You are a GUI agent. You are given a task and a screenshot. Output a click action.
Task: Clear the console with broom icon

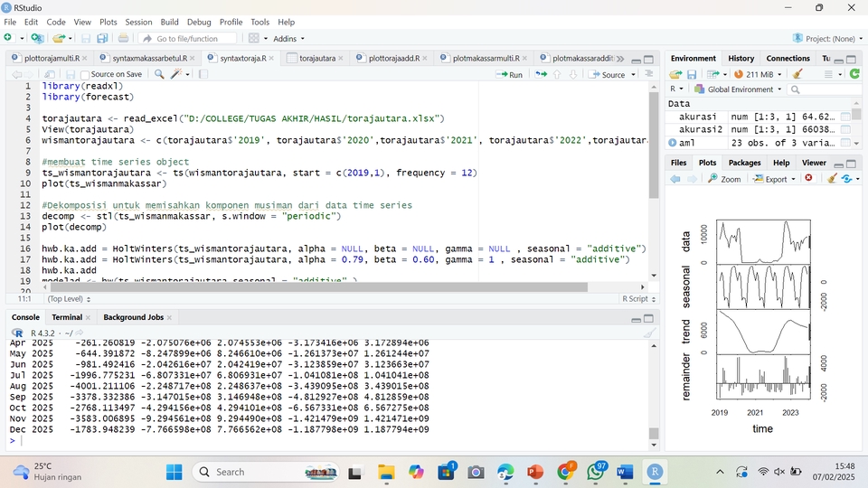click(x=649, y=333)
